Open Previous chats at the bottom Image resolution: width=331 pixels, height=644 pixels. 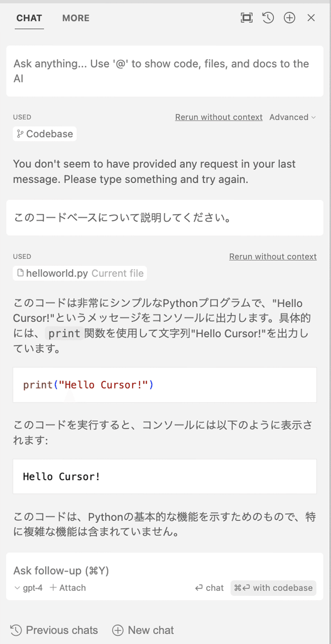click(54, 630)
